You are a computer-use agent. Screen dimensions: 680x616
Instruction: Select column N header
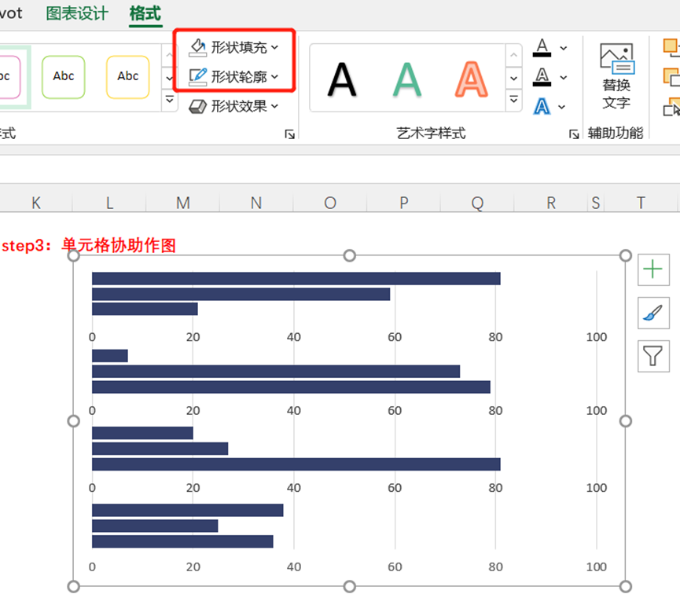[256, 203]
